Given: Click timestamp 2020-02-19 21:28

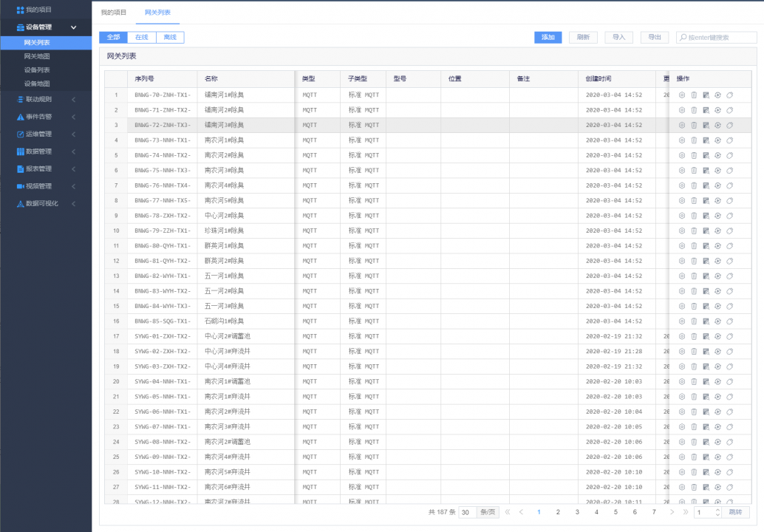Looking at the screenshot, I should click(x=614, y=352).
